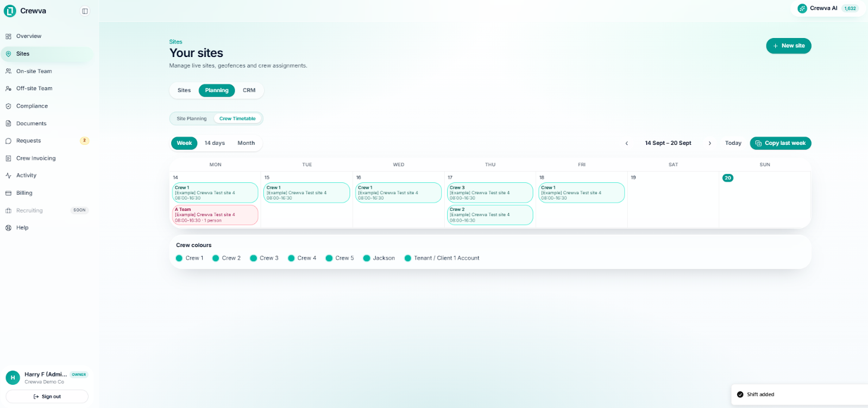
Task: Jump to Today in timetable
Action: coord(733,143)
